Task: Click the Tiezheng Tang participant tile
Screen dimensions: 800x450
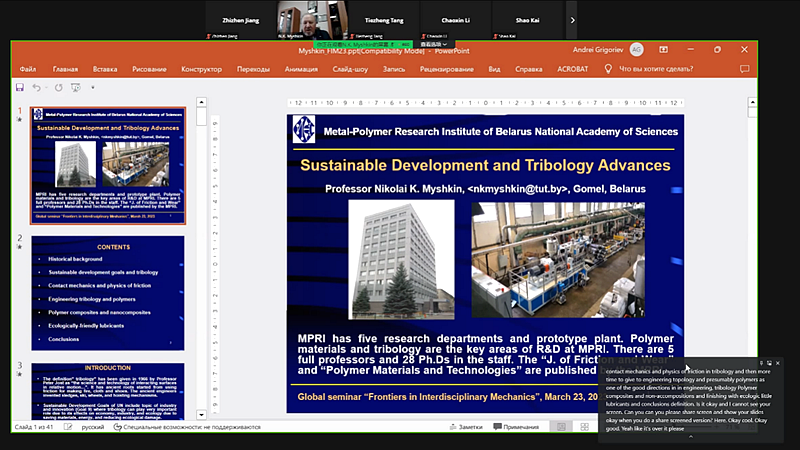Action: (384, 20)
